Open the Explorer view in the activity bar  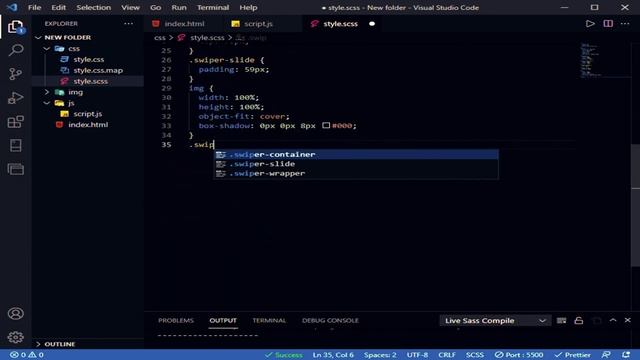point(16,27)
